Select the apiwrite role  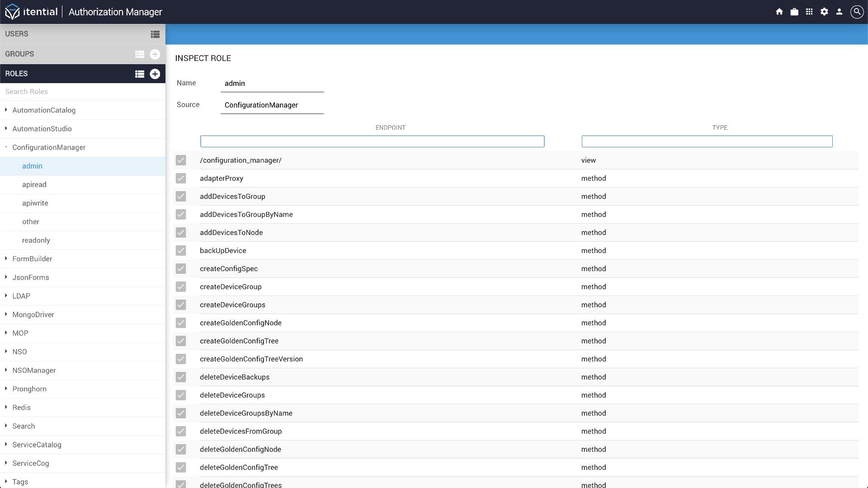[x=83, y=203]
